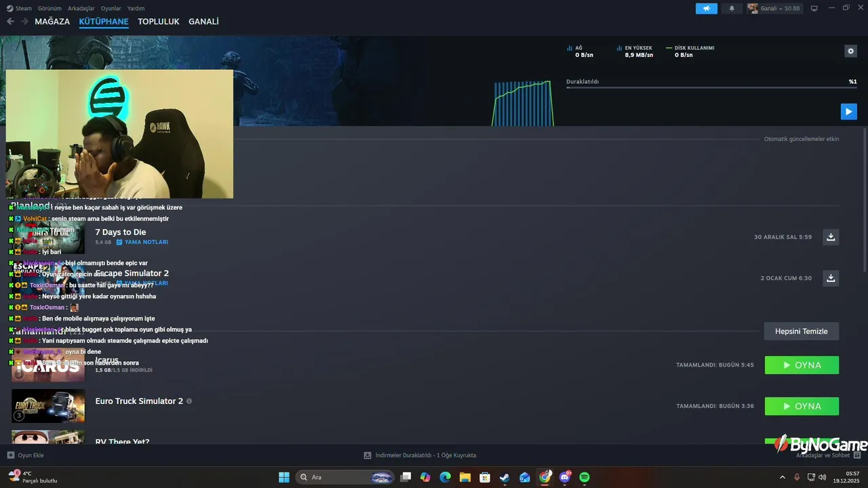Open Outlook from the taskbar
868x488 pixels.
[x=525, y=477]
